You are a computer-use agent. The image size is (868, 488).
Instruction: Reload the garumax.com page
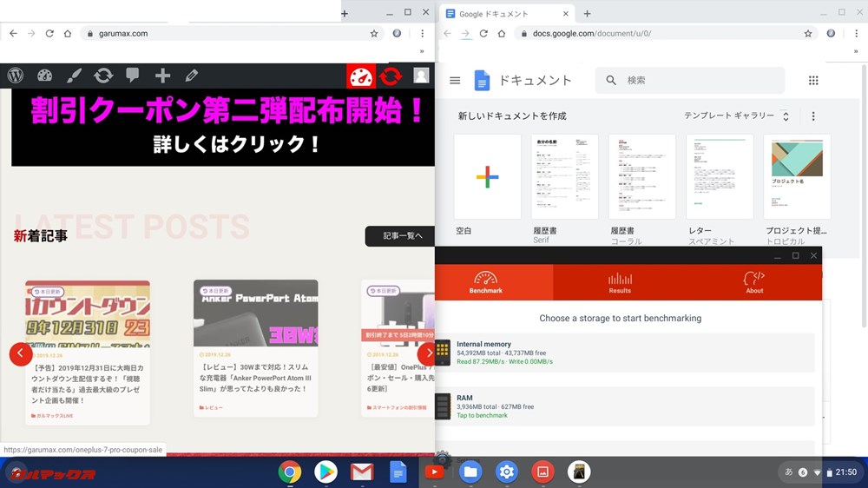[x=49, y=33]
